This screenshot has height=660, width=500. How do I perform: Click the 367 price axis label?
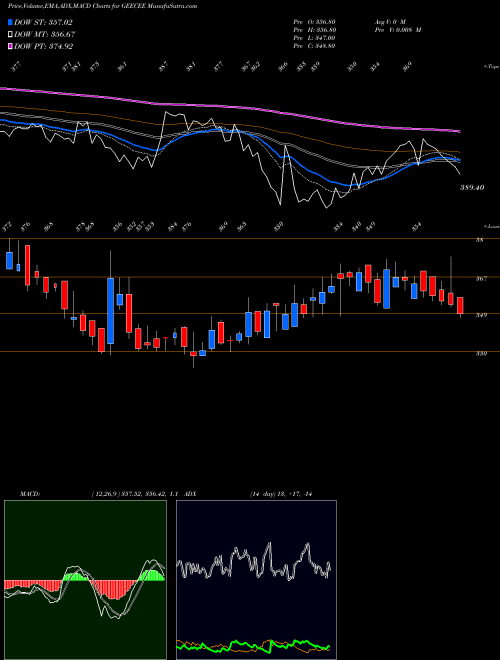point(481,279)
